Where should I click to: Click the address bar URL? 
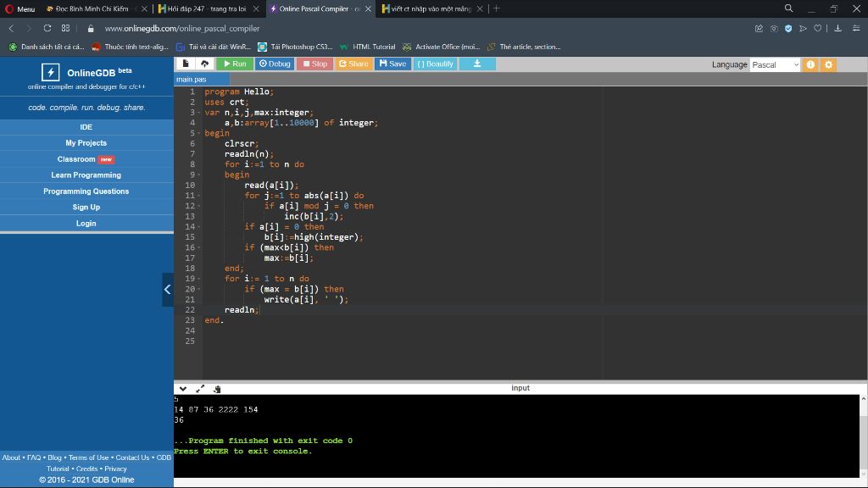182,29
